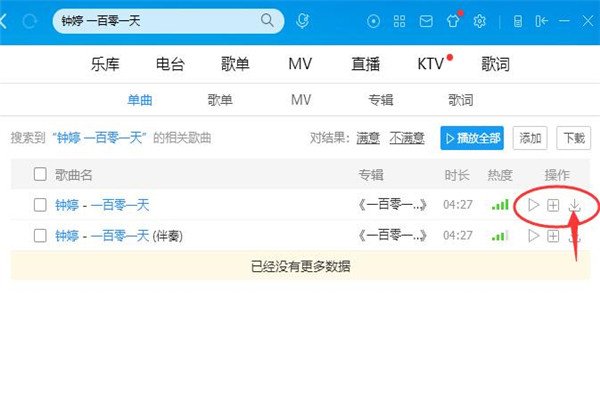Click the 时长 column header
The image size is (600, 400).
(x=457, y=175)
